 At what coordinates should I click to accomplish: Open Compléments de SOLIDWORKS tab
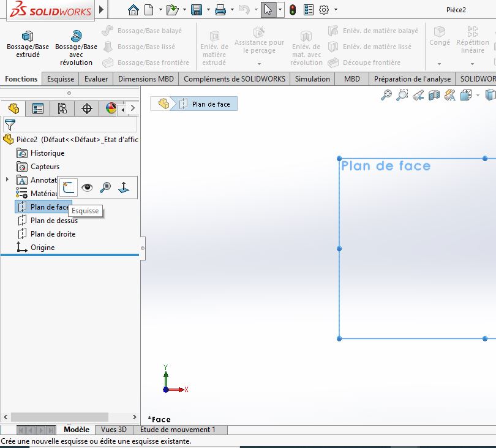click(235, 79)
